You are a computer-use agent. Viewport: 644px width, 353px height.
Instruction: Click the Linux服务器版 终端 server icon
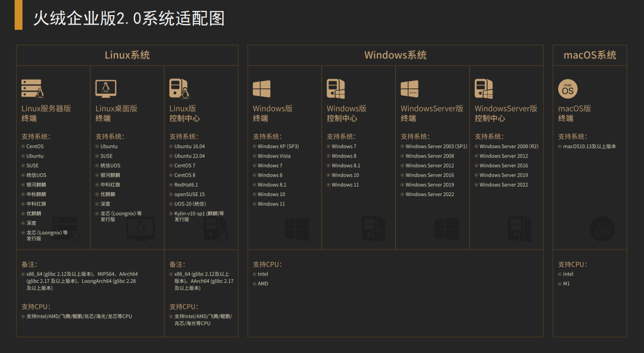32,88
